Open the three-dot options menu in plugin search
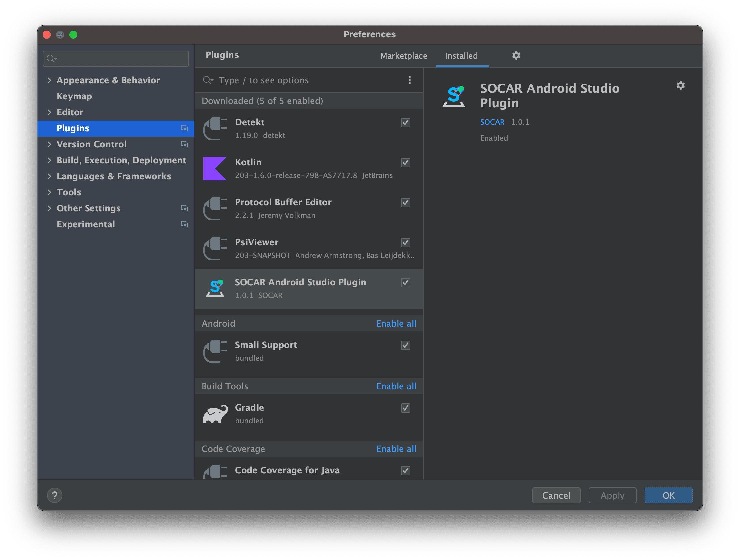 click(409, 80)
